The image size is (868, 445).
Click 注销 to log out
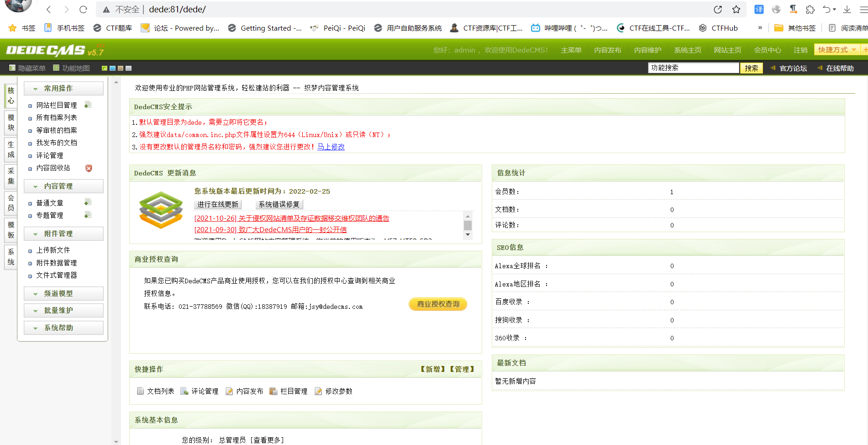click(800, 50)
